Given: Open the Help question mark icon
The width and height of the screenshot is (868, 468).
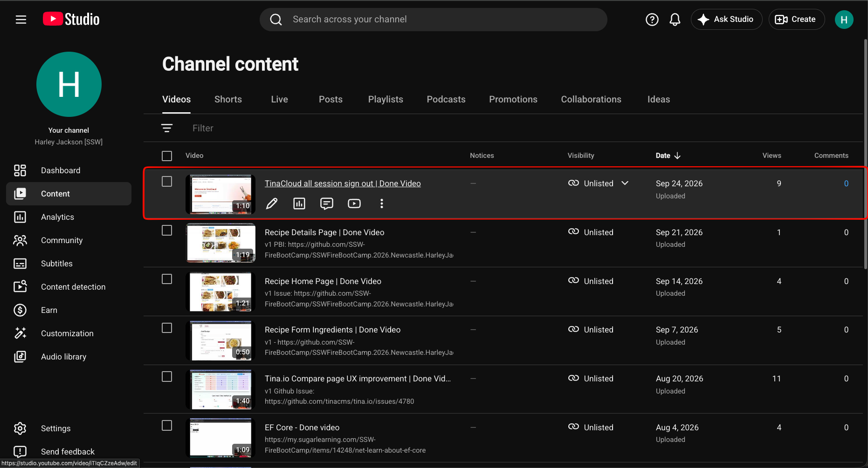Looking at the screenshot, I should coord(652,20).
